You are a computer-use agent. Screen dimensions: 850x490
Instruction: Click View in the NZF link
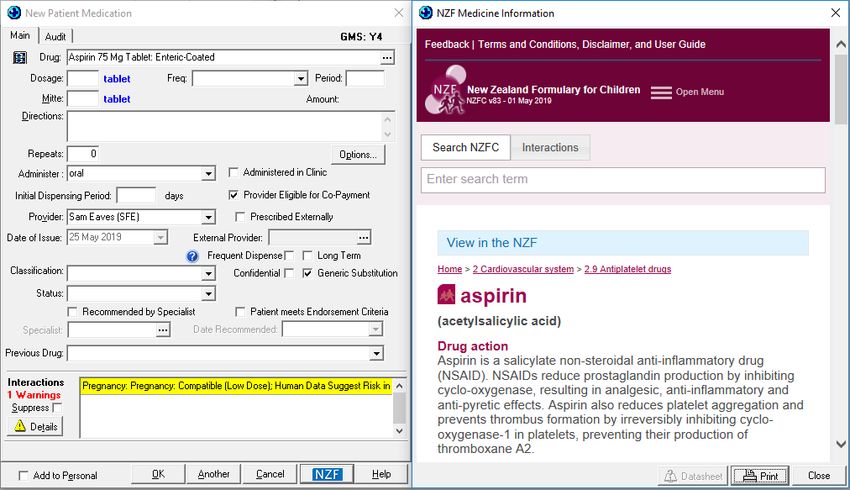(492, 243)
